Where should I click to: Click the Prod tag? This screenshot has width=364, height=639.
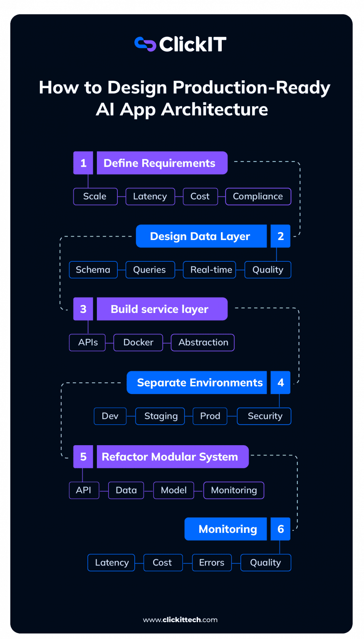210,416
